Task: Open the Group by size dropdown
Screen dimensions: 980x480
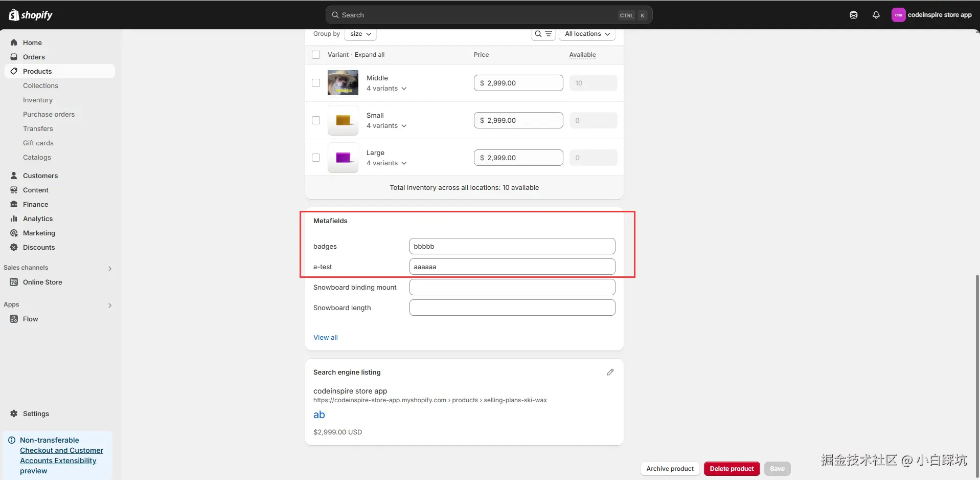Action: (x=360, y=34)
